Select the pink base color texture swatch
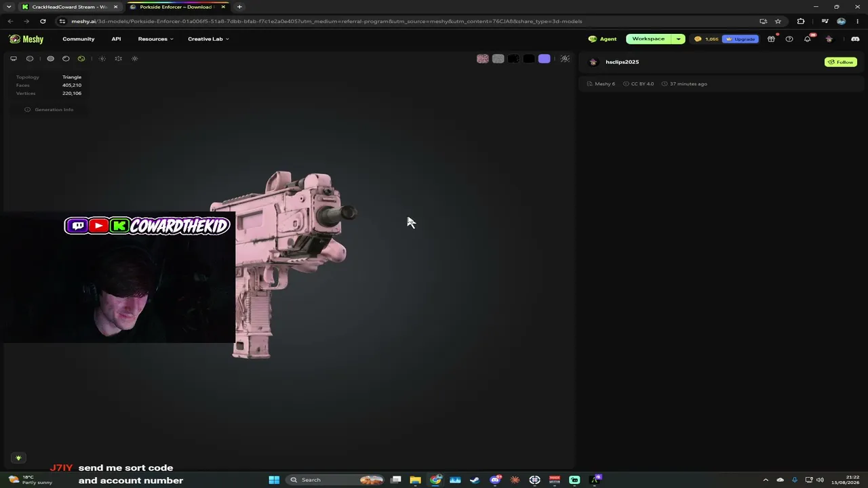The width and height of the screenshot is (868, 488). [482, 59]
